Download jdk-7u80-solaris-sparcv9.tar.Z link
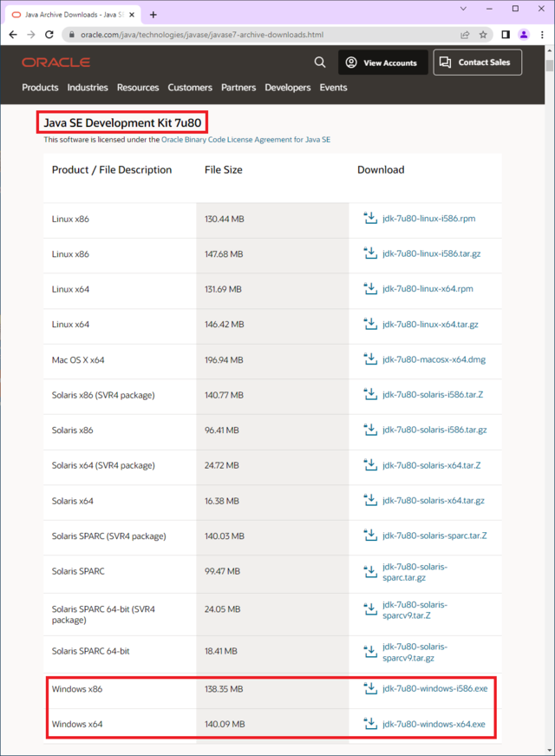This screenshot has height=756, width=555. point(415,610)
